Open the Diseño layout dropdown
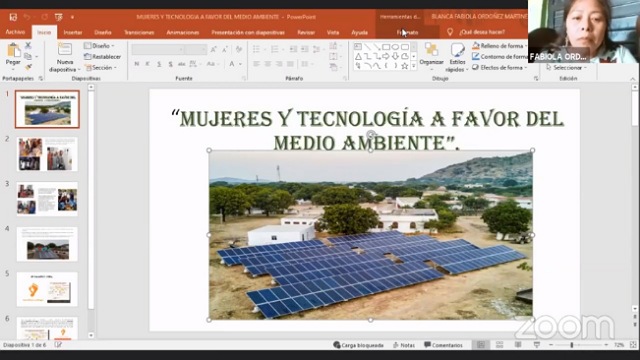Screen dimensions: 640x360 click(99, 46)
